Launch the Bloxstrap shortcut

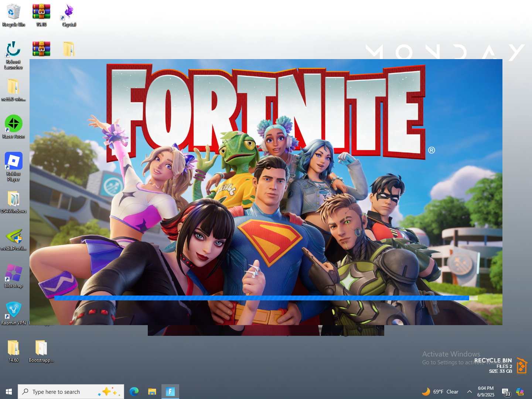[x=14, y=276]
